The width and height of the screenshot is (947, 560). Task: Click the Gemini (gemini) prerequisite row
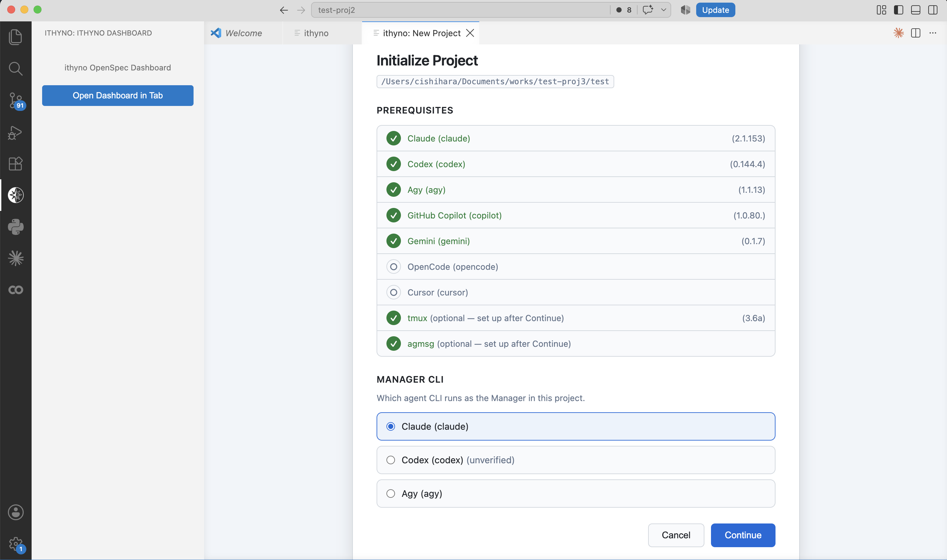click(x=576, y=241)
